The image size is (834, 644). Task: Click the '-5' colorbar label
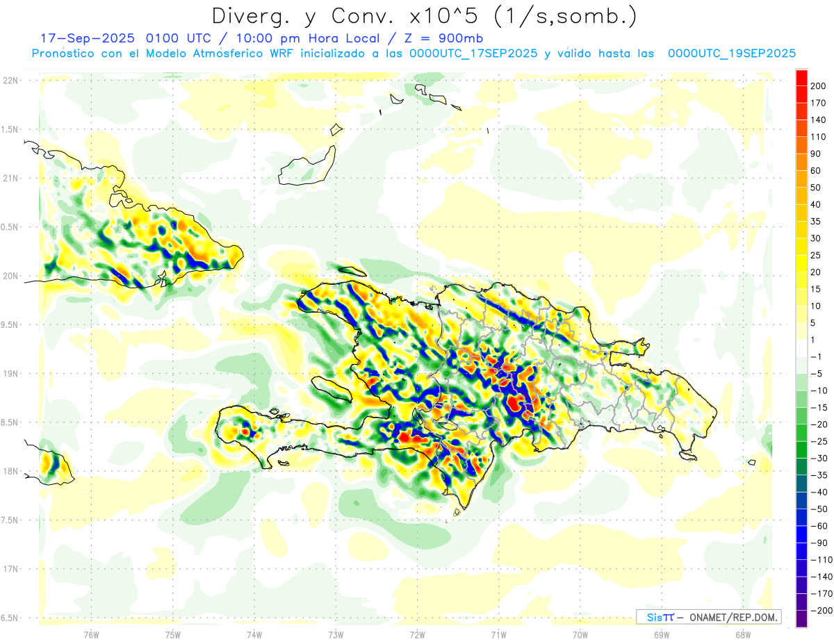(x=816, y=373)
